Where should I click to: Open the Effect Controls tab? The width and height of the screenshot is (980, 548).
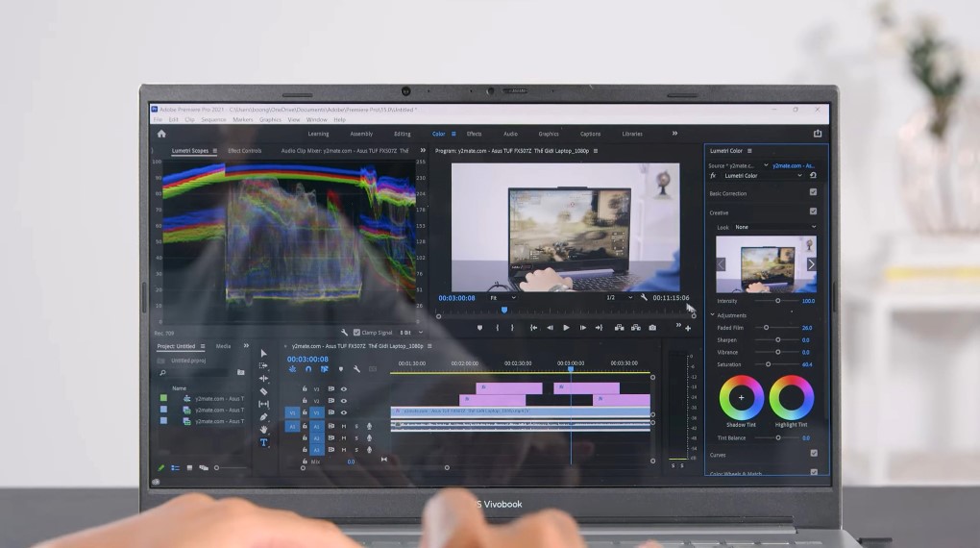coord(244,151)
